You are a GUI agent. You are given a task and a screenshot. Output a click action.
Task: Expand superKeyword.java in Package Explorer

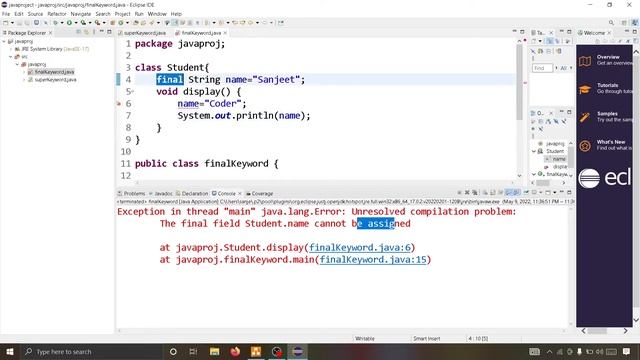[24, 80]
